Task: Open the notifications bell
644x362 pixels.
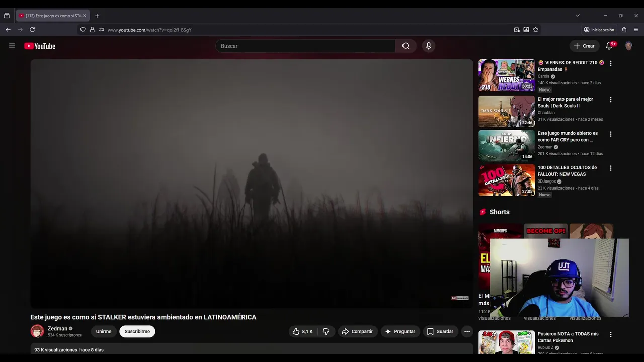Action: tap(609, 46)
